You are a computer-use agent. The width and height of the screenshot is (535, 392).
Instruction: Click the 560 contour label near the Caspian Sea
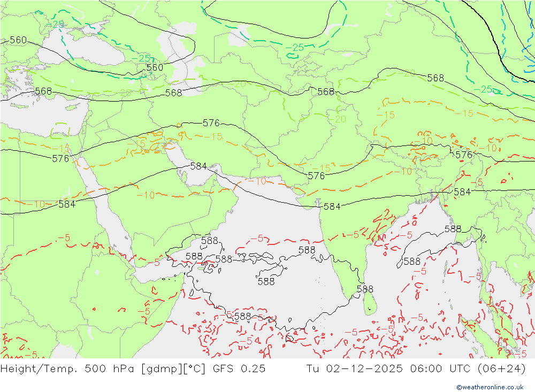(x=155, y=67)
